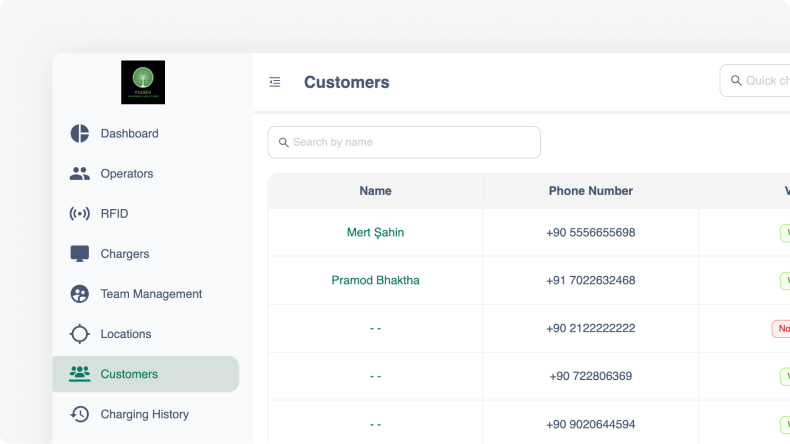Click the Operators people icon
The width and height of the screenshot is (790, 444).
80,174
